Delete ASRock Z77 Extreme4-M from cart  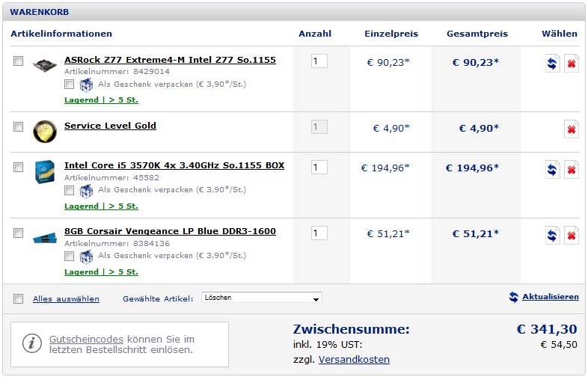tap(571, 63)
